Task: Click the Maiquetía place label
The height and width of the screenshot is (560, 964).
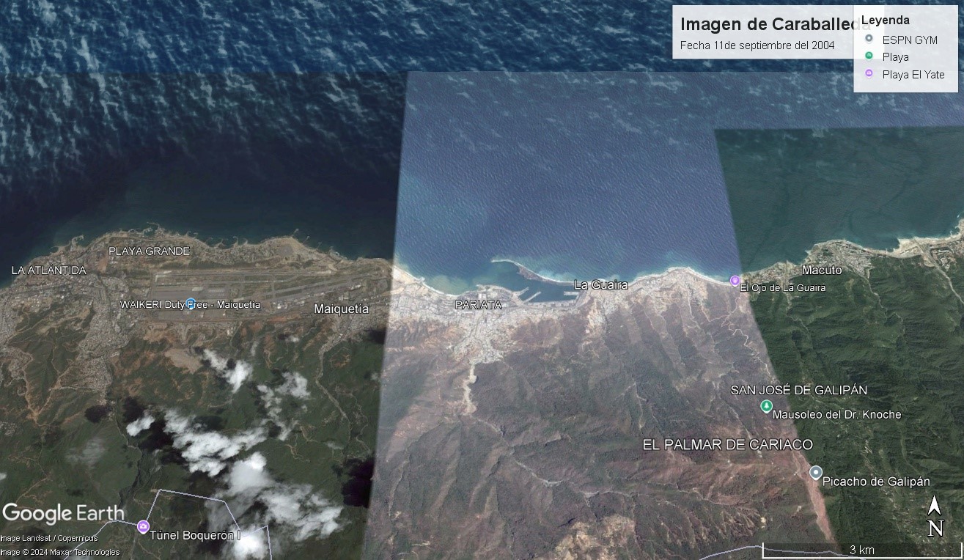Action: point(342,309)
